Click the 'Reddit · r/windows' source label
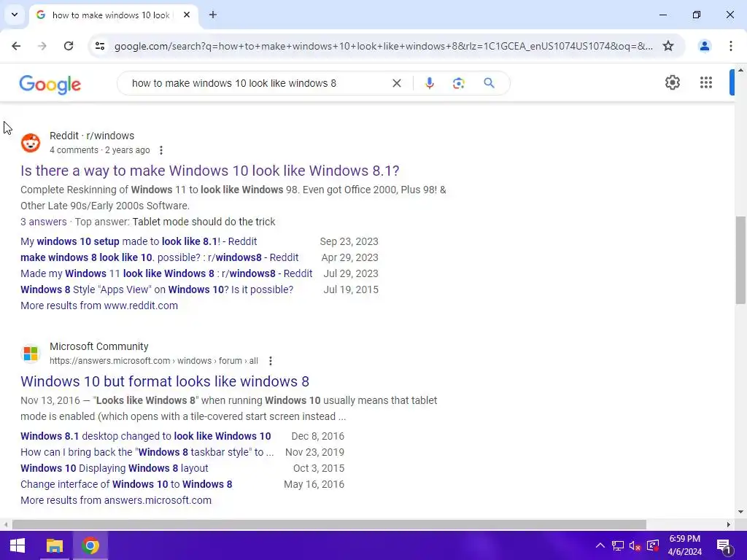 coord(92,136)
